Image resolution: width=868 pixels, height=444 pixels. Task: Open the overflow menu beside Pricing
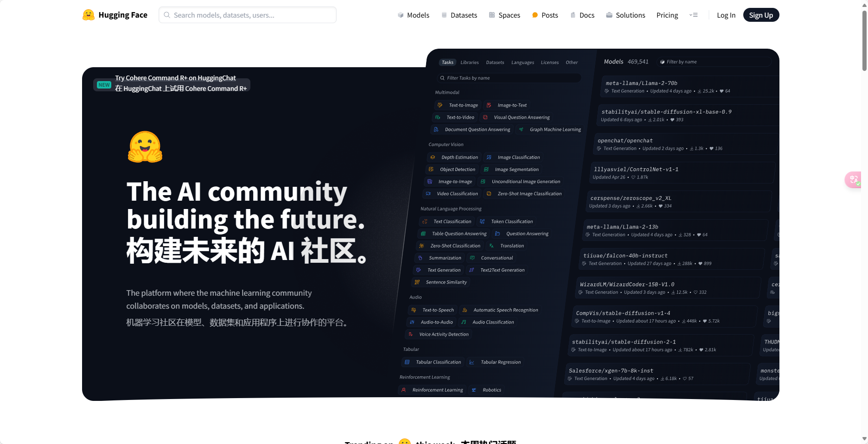point(694,15)
